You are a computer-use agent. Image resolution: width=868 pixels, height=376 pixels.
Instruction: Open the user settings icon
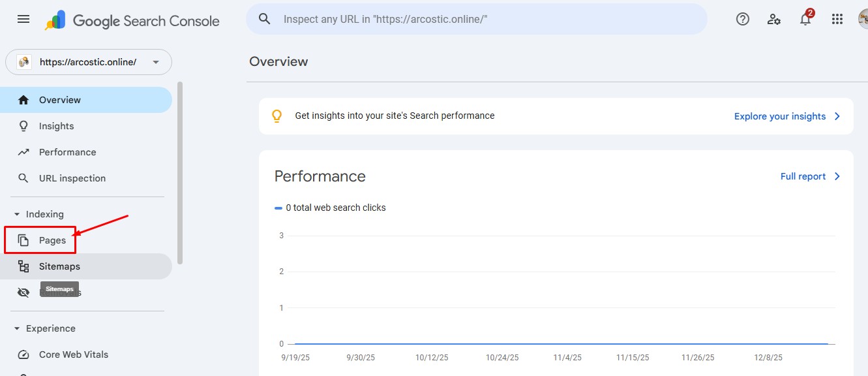tap(774, 19)
